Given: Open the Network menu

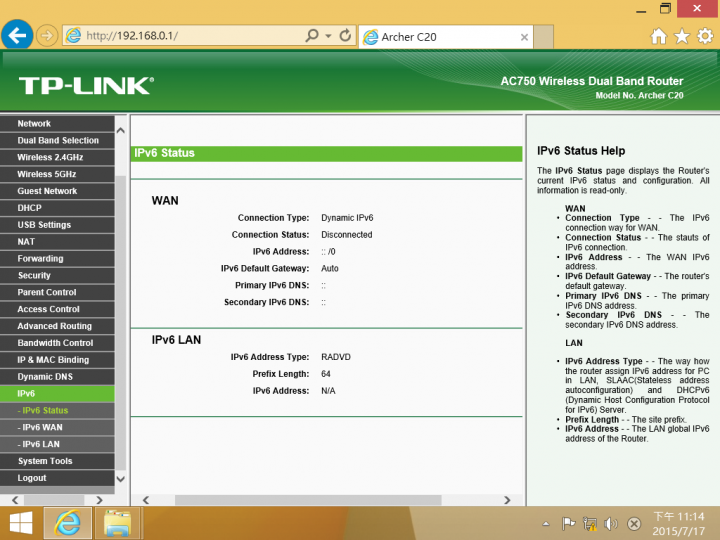Looking at the screenshot, I should pyautogui.click(x=57, y=124).
